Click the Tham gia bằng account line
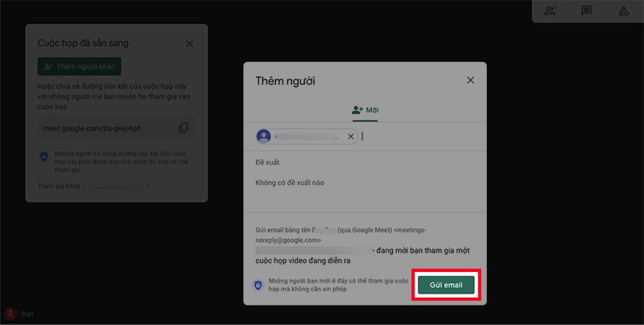 coord(93,187)
